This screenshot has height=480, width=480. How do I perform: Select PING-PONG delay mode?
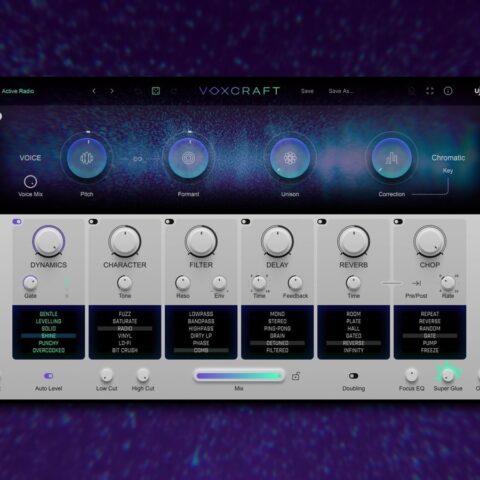pyautogui.click(x=277, y=329)
